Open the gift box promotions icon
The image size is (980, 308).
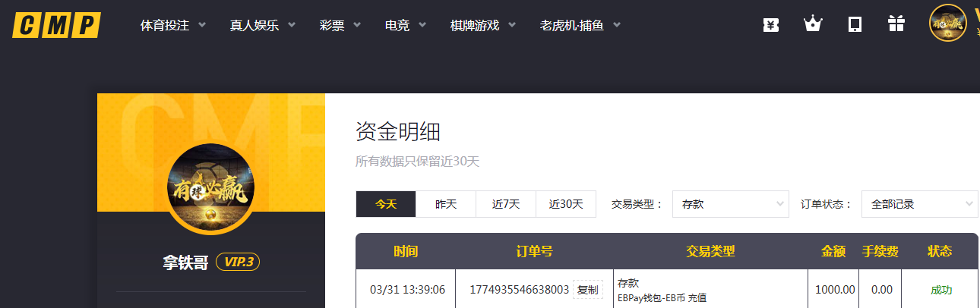pyautogui.click(x=896, y=24)
